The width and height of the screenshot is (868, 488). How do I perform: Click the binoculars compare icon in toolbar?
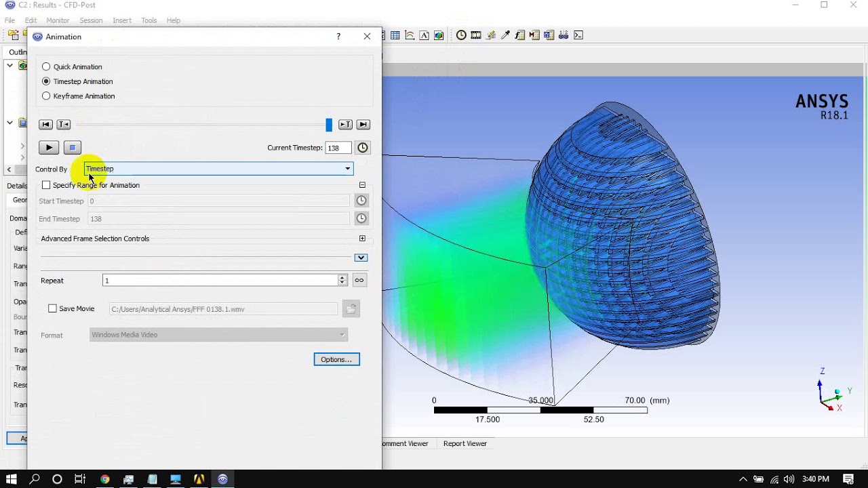[564, 35]
